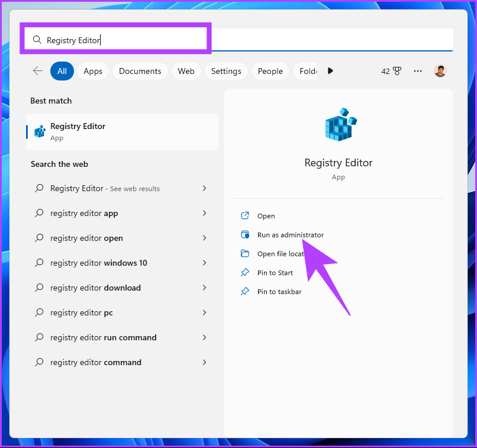Click Open in the Registry Editor panel
The height and width of the screenshot is (448, 477).
click(x=266, y=216)
